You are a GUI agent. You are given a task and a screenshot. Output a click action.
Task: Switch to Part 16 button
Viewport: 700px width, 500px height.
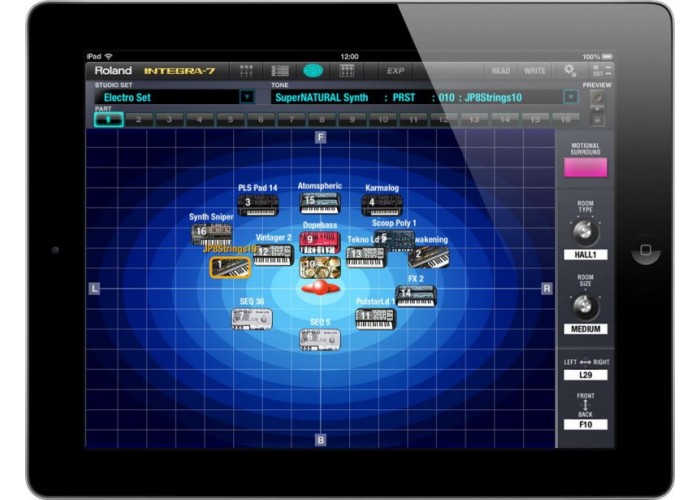566,119
